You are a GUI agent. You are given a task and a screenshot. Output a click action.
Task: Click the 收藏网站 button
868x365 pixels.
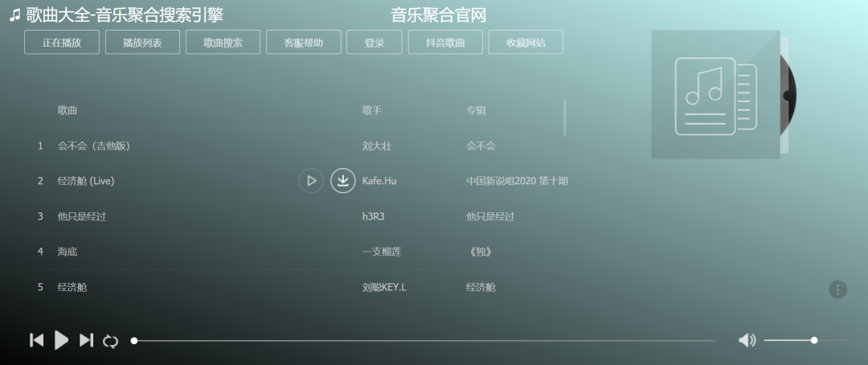click(x=526, y=43)
